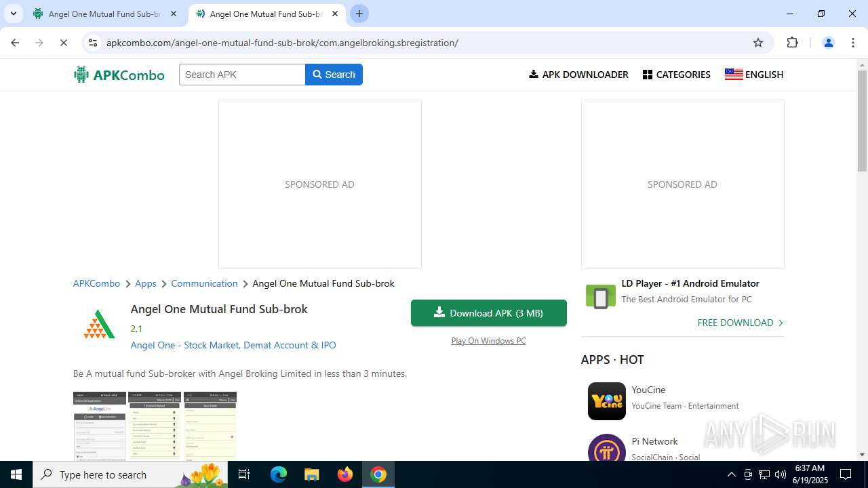Open Windows Start menu
This screenshot has height=488, width=868.
pyautogui.click(x=16, y=474)
